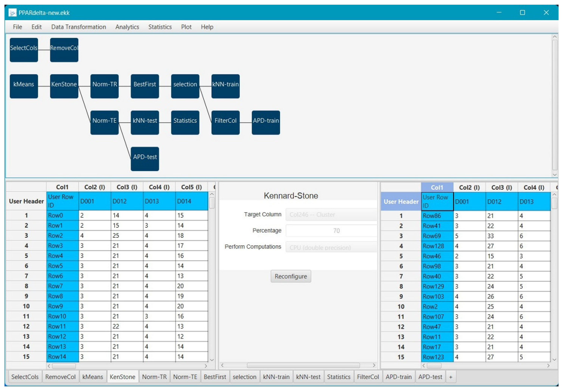Screen dimensions: 563x392
Task: Open the Analytics menu
Action: pos(127,27)
